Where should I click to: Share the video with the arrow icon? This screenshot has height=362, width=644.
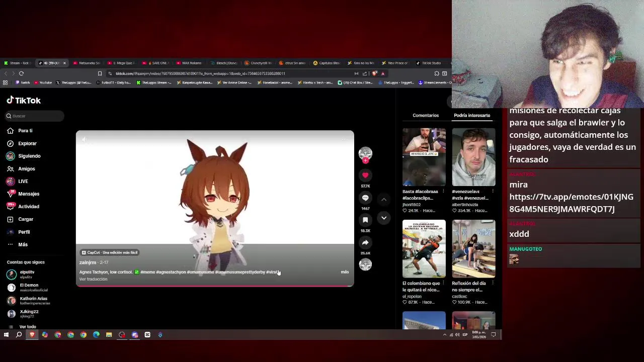coord(365,242)
